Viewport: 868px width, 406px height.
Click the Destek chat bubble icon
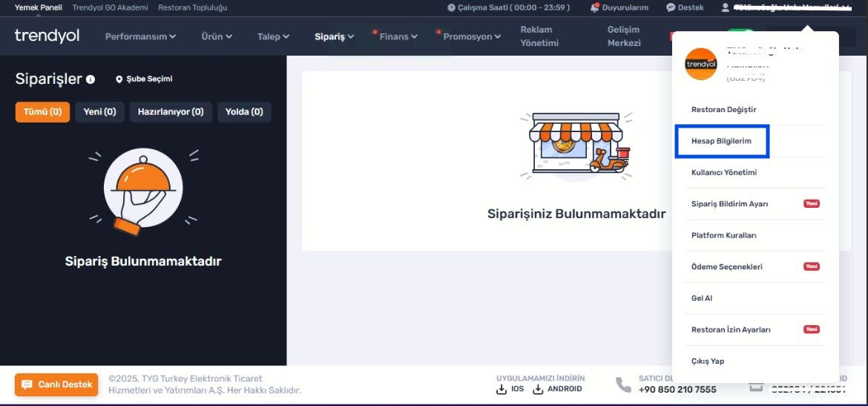(671, 7)
